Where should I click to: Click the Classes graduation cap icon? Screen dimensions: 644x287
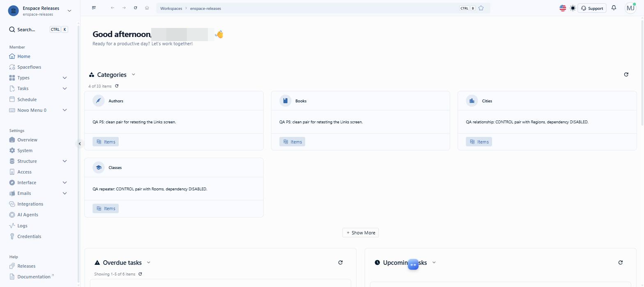pyautogui.click(x=99, y=167)
